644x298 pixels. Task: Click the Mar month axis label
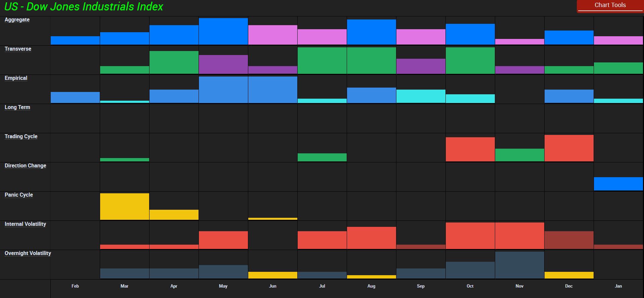pyautogui.click(x=124, y=286)
